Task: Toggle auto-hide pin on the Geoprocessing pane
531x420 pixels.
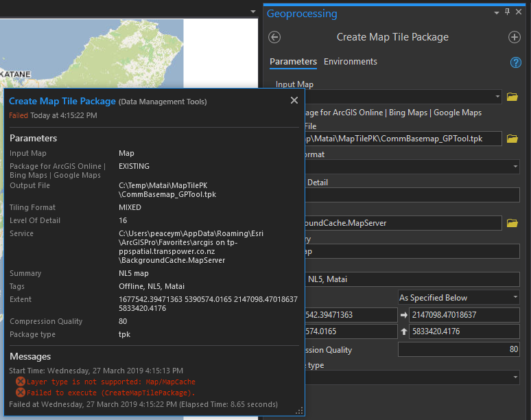Action: coord(508,12)
